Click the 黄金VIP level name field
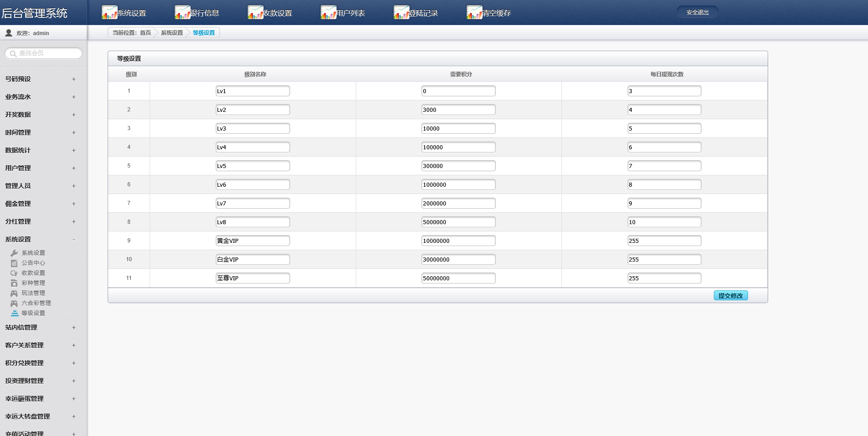 (253, 241)
